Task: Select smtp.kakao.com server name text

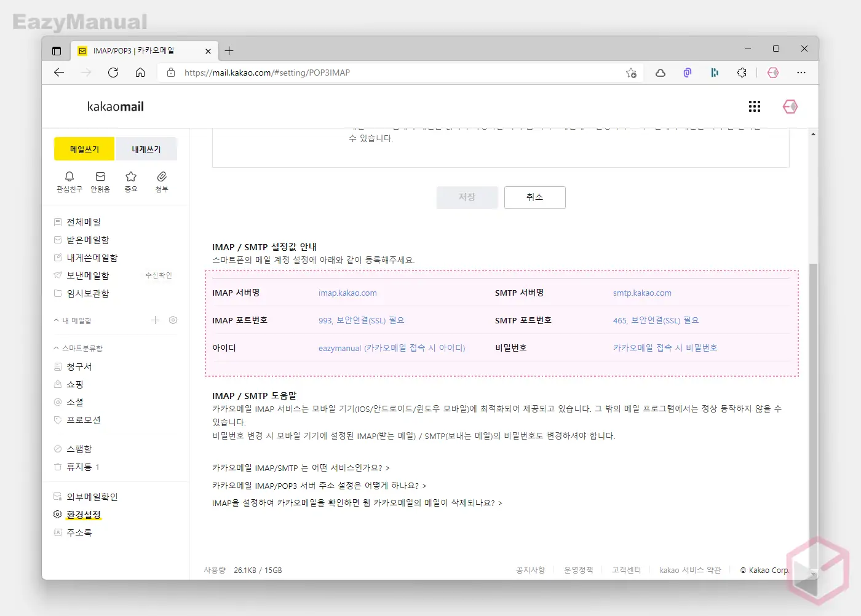Action: (x=642, y=293)
